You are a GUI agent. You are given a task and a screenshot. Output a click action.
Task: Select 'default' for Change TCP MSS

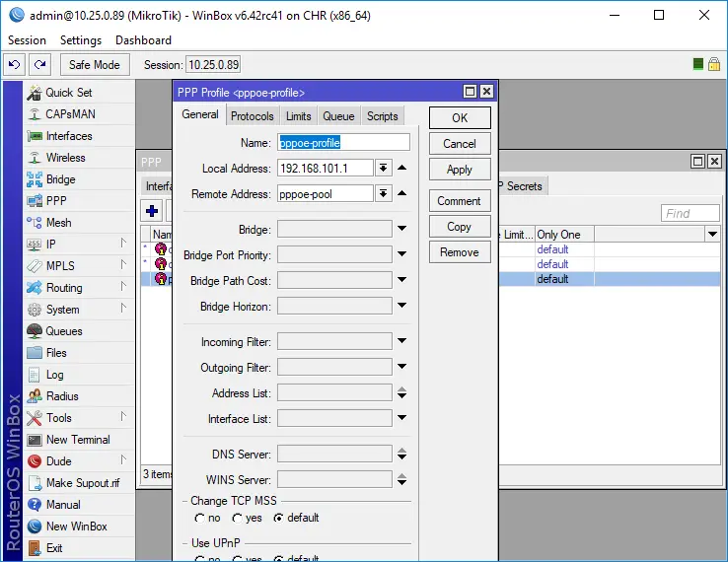click(278, 518)
